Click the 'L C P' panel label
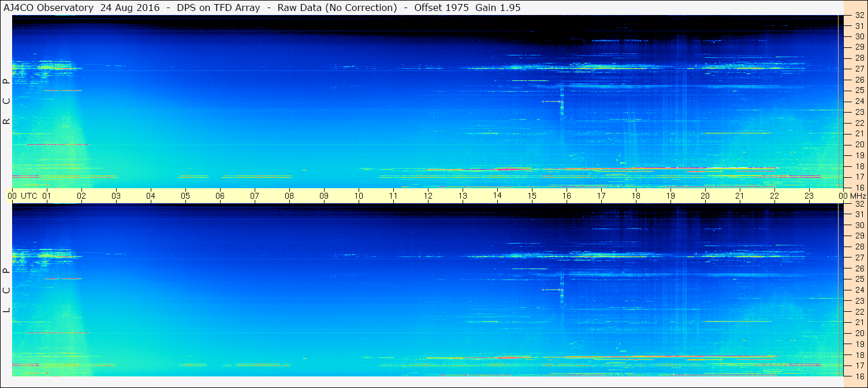This screenshot has width=868, height=388. 6,291
